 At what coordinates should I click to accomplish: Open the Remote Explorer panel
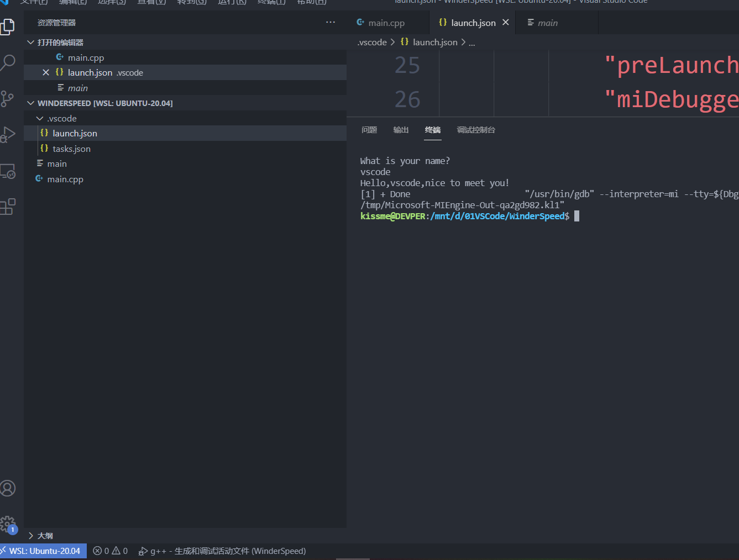point(8,171)
